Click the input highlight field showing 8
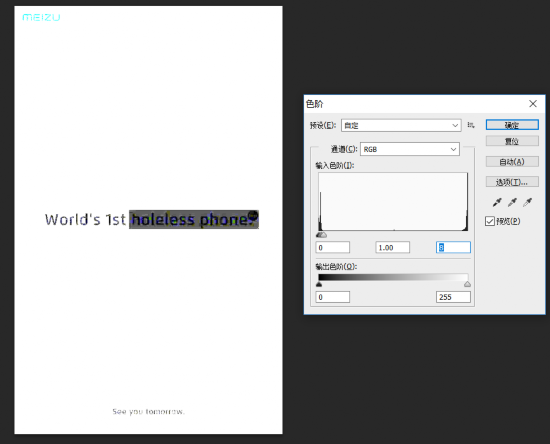Image resolution: width=550 pixels, height=444 pixels. (x=453, y=248)
